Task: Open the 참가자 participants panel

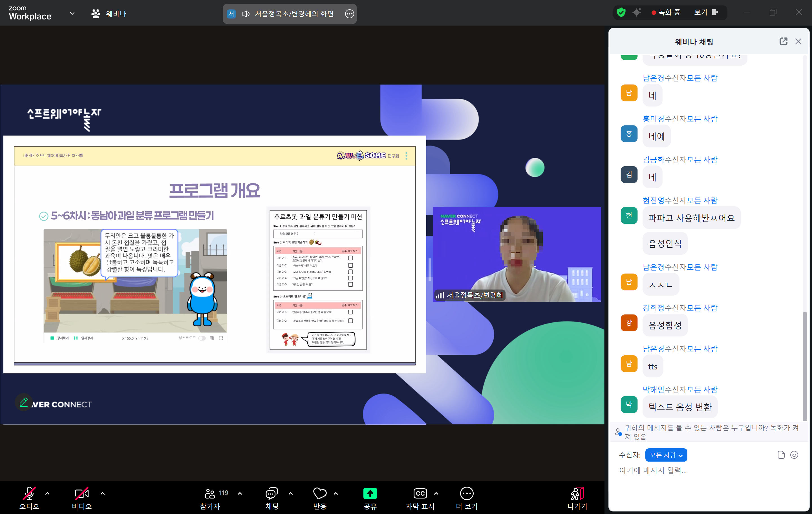Action: 210,494
